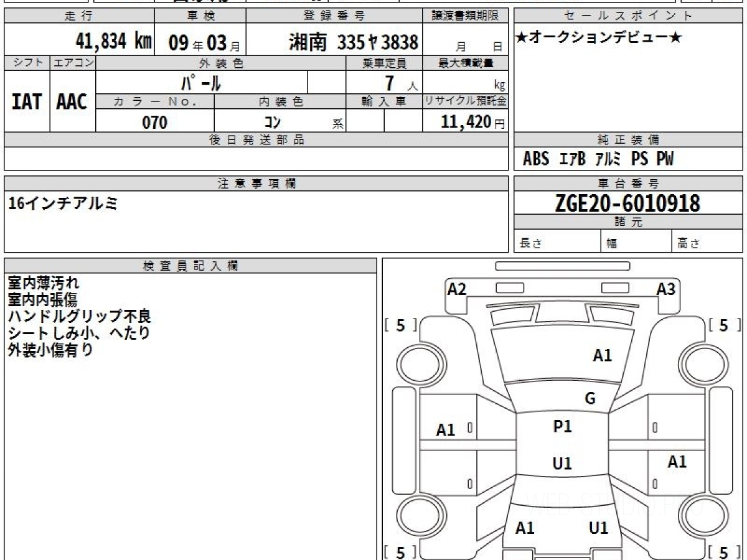The width and height of the screenshot is (747, 560).
Task: Select exterior colour value パール
Action: [201, 82]
